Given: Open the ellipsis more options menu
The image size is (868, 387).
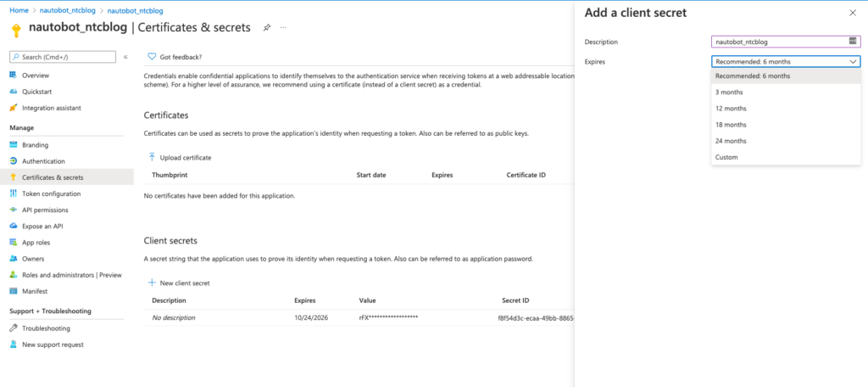Looking at the screenshot, I should click(x=283, y=27).
